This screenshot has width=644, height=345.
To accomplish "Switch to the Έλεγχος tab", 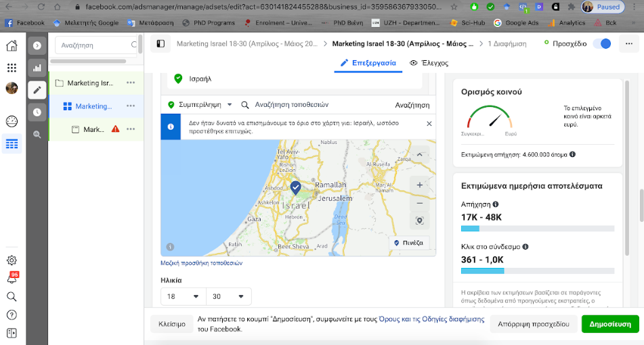I will click(429, 63).
